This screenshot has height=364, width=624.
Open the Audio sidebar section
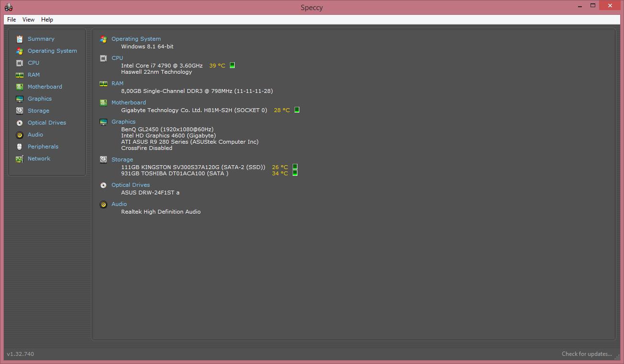[35, 135]
